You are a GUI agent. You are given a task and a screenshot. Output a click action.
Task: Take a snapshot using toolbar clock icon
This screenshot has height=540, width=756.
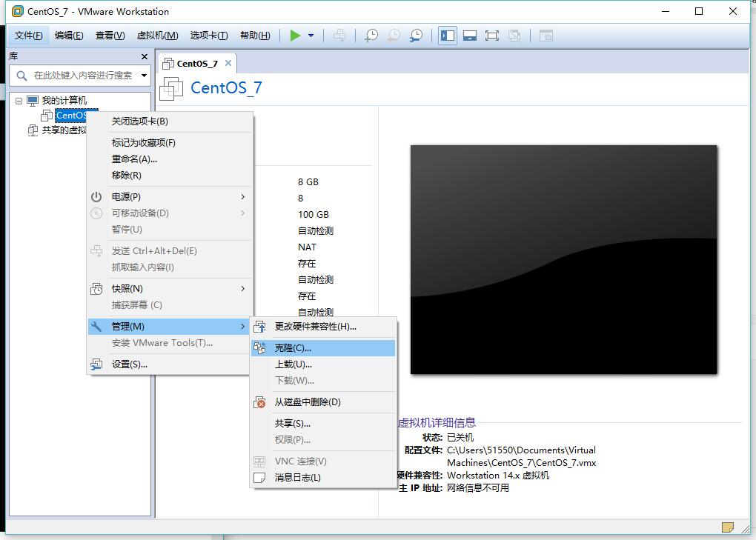(371, 35)
